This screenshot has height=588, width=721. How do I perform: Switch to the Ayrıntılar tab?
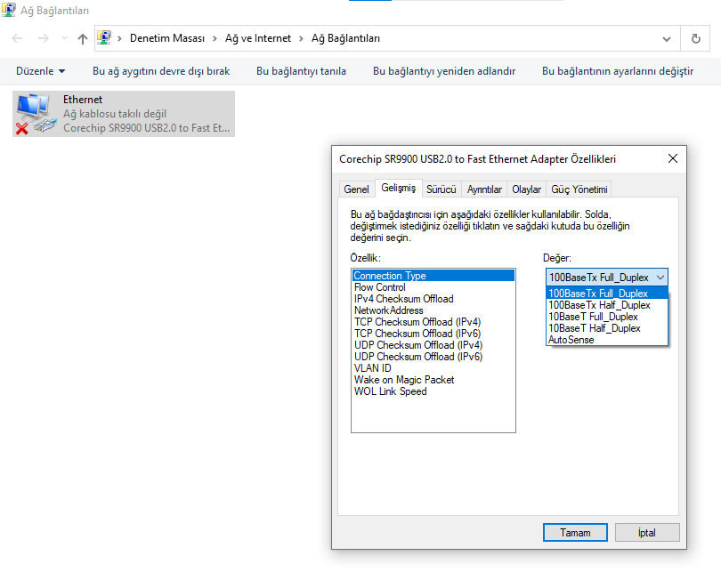[x=484, y=189]
